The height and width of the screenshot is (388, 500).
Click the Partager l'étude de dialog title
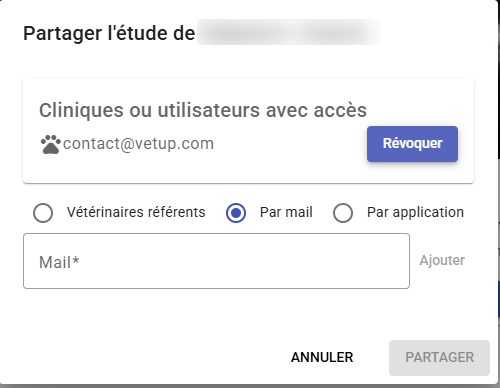[x=109, y=33]
